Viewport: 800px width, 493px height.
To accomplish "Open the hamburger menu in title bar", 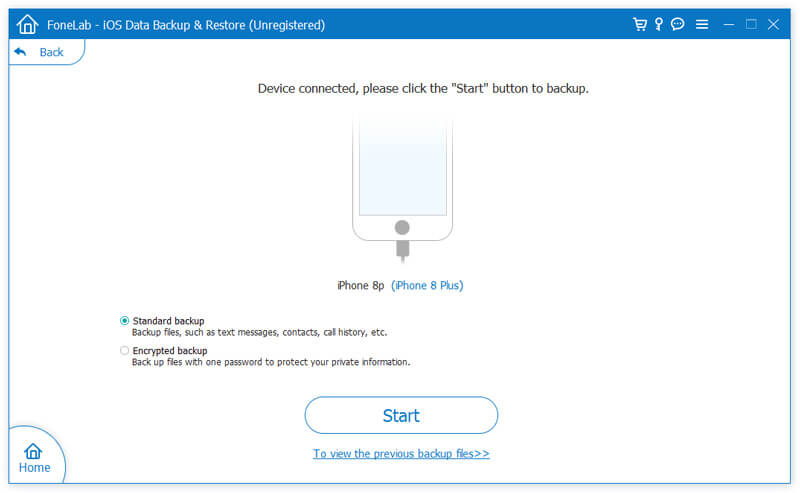I will coord(702,24).
